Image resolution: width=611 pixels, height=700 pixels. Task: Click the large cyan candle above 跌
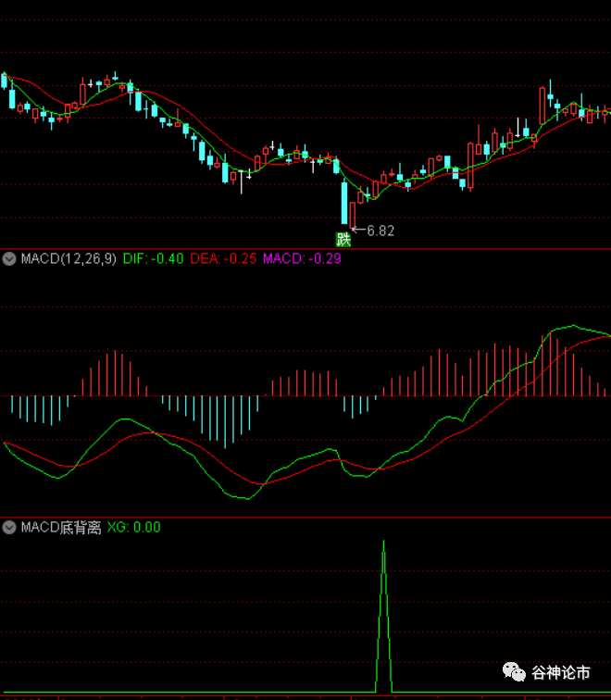tap(344, 202)
